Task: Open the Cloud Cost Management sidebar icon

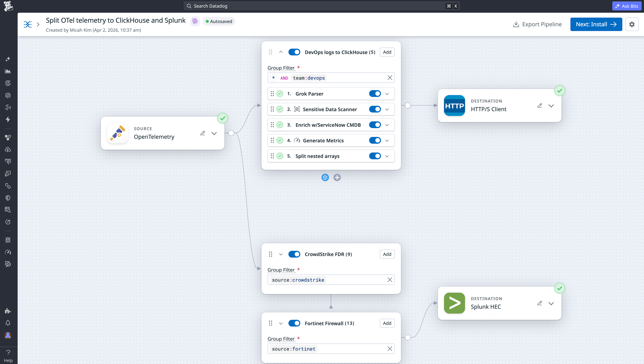Action: point(8,149)
